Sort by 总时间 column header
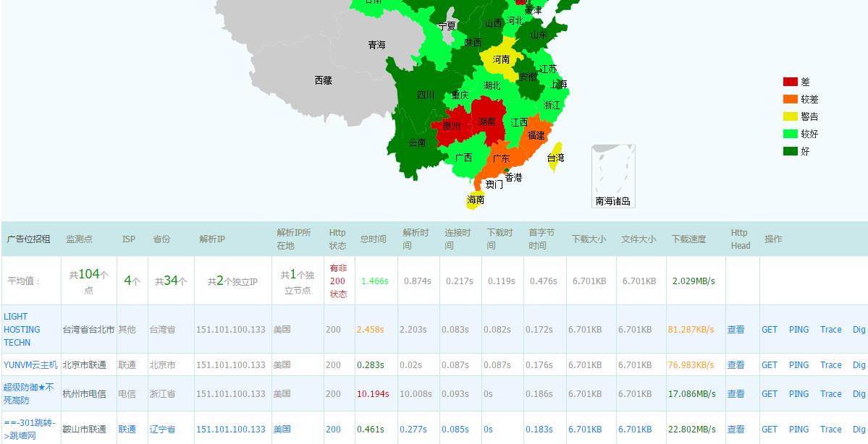The width and height of the screenshot is (868, 444). point(373,239)
